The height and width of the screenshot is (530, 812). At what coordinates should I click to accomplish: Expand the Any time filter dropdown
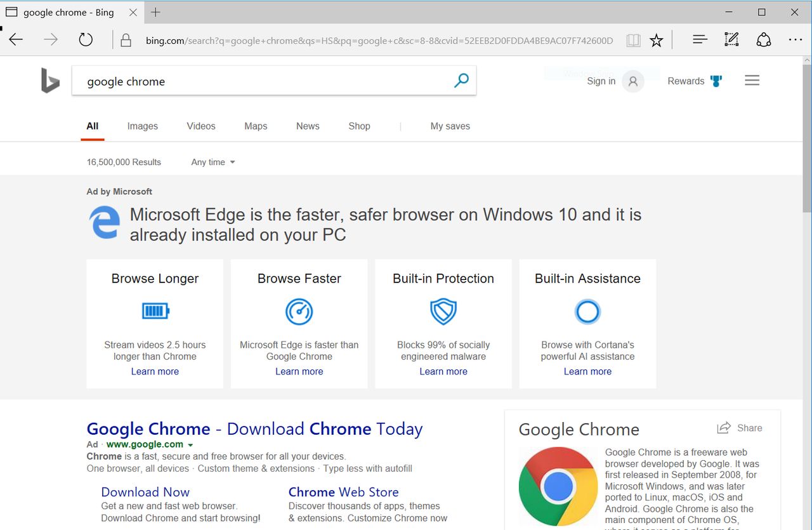pyautogui.click(x=213, y=162)
